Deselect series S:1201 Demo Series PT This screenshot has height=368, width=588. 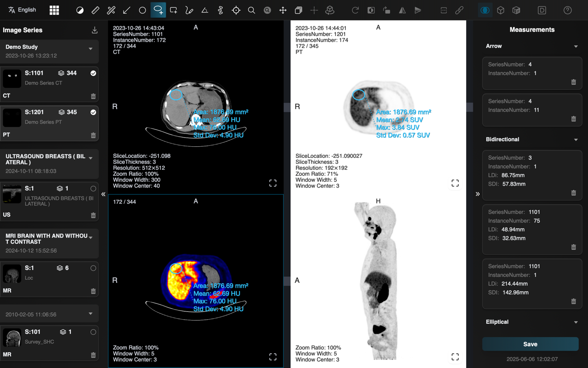(93, 112)
